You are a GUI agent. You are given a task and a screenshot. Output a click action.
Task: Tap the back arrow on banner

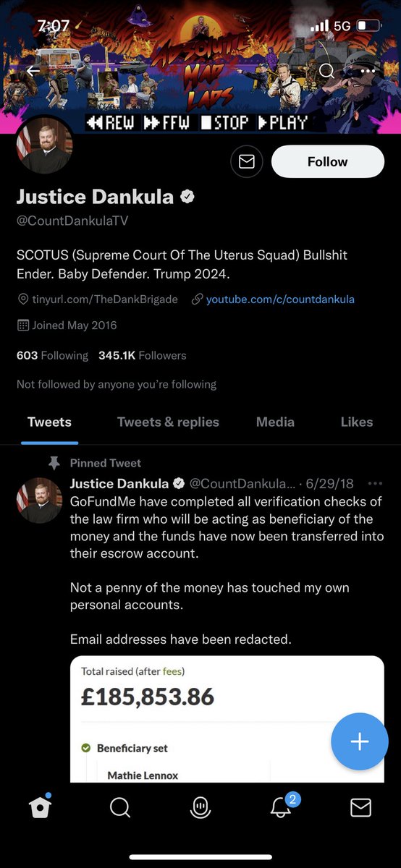[x=33, y=71]
